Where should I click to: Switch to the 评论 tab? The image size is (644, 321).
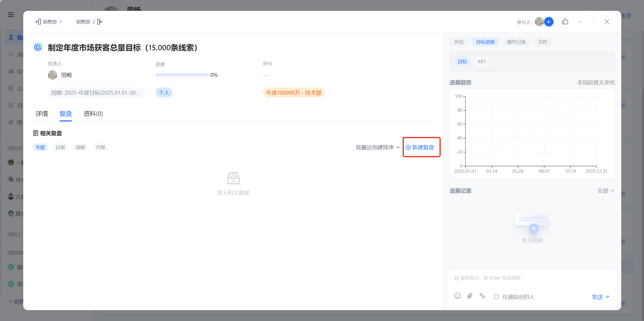[x=459, y=42]
